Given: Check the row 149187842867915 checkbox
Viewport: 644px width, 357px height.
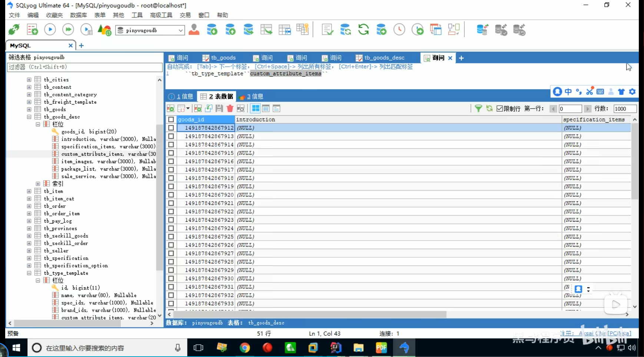Looking at the screenshot, I should [x=171, y=153].
